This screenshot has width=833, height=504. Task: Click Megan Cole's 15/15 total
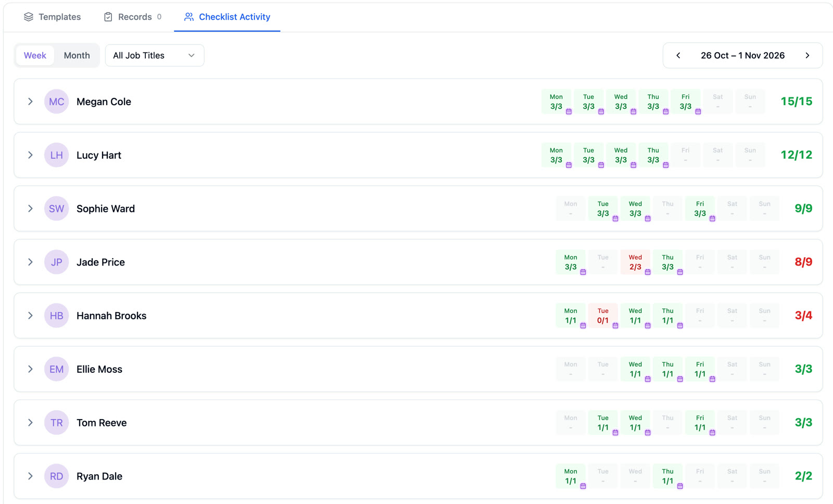tap(796, 102)
